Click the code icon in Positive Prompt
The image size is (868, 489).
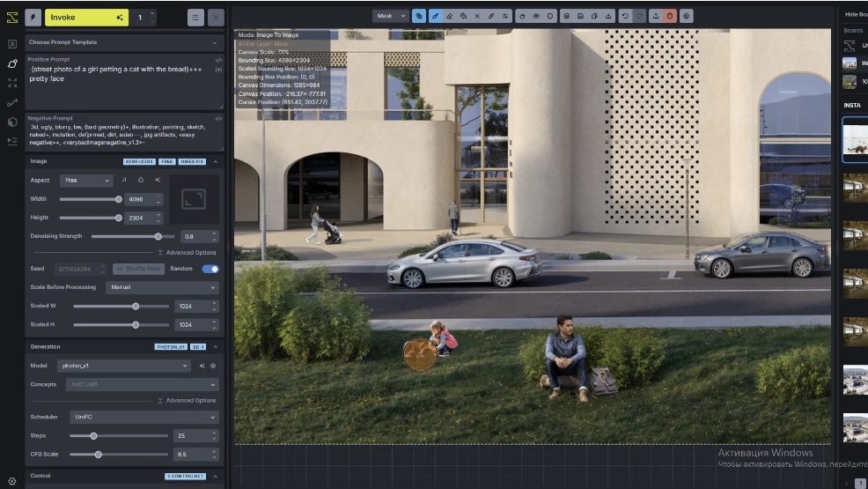coord(218,60)
